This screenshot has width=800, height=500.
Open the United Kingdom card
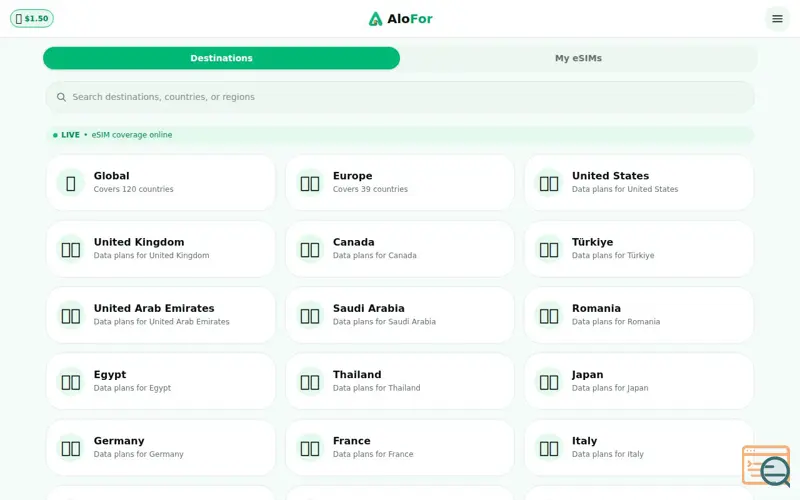(161, 249)
